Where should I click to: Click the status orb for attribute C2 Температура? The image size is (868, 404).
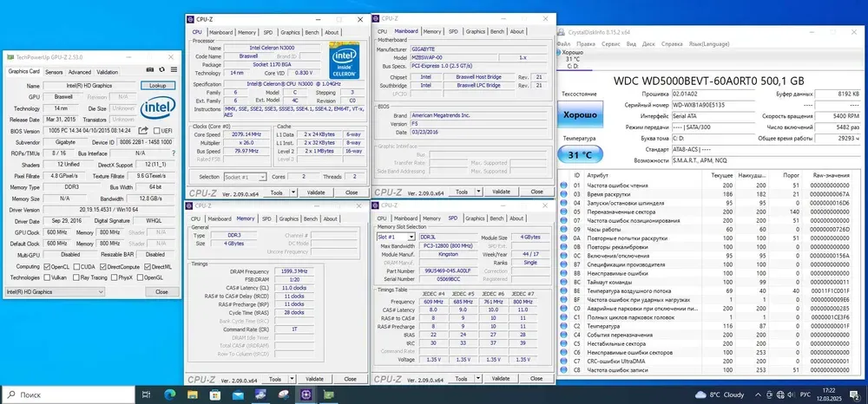coord(563,326)
